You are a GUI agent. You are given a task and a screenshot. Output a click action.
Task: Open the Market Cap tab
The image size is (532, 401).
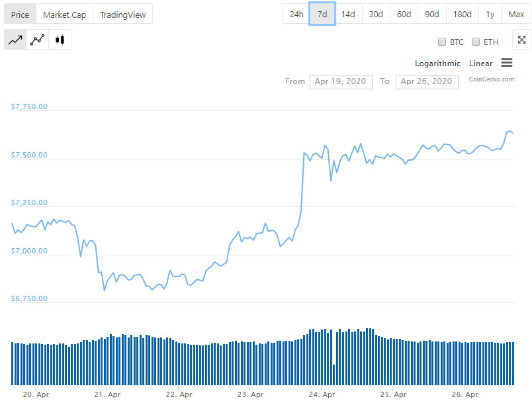point(64,14)
